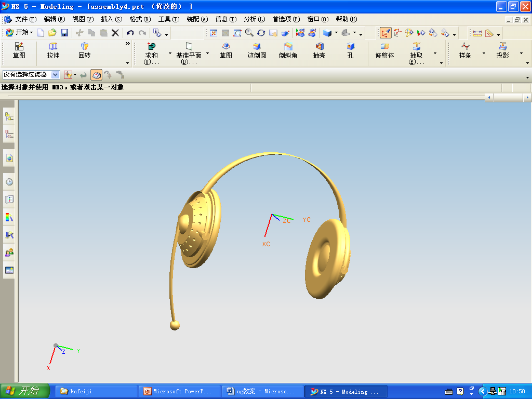
Task: Open the Assembly Navigator sidebar icon
Action: point(9,116)
